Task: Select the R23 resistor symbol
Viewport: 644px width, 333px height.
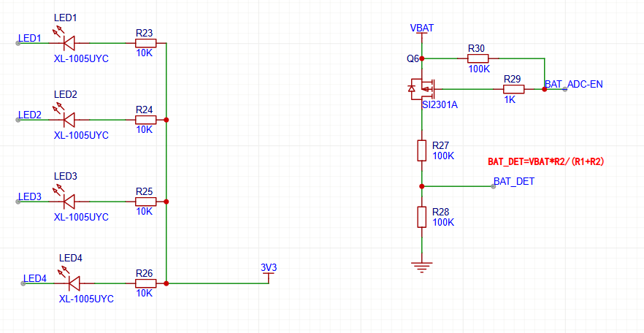Action: (x=145, y=43)
